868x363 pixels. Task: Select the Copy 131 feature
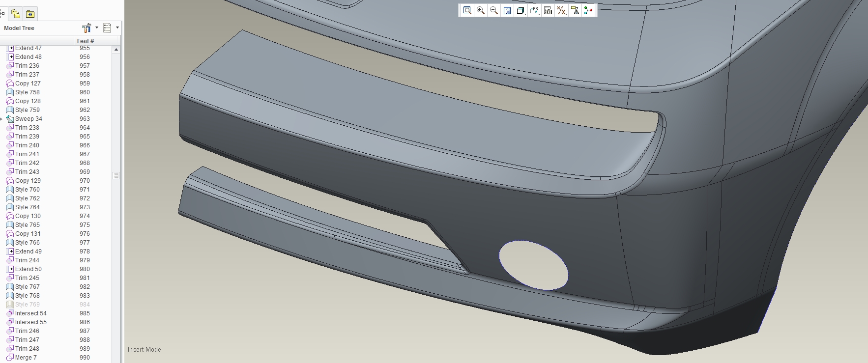click(28, 234)
